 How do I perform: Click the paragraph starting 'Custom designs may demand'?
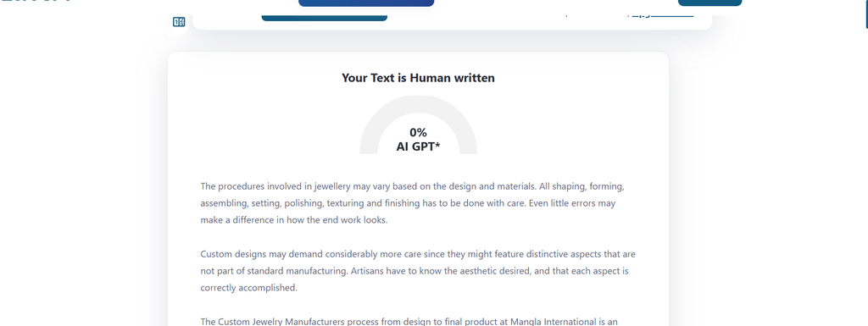(418, 271)
